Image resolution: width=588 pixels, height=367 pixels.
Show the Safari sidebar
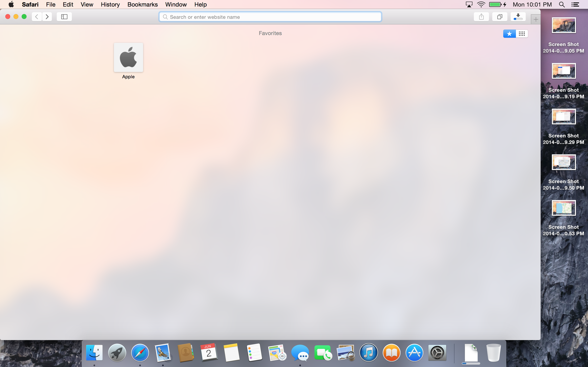click(x=64, y=17)
